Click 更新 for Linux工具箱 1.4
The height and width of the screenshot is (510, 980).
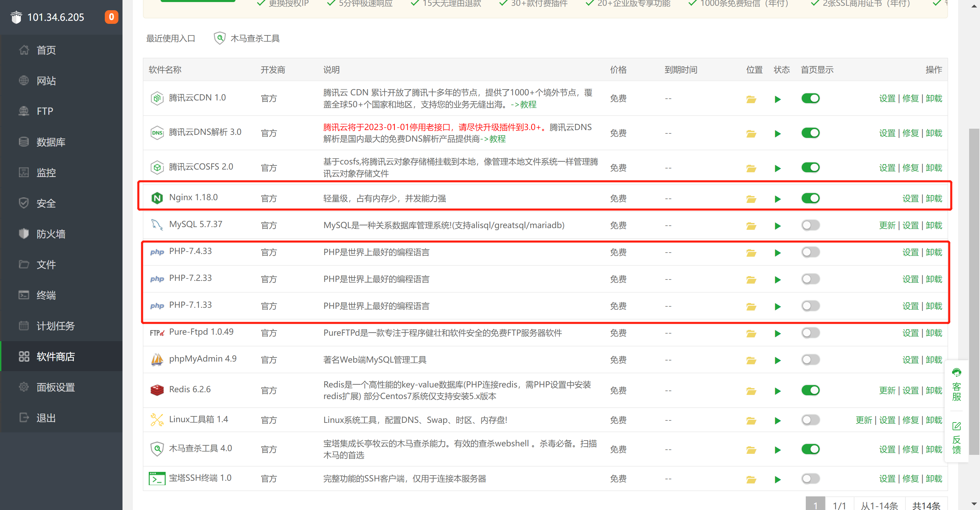click(864, 420)
